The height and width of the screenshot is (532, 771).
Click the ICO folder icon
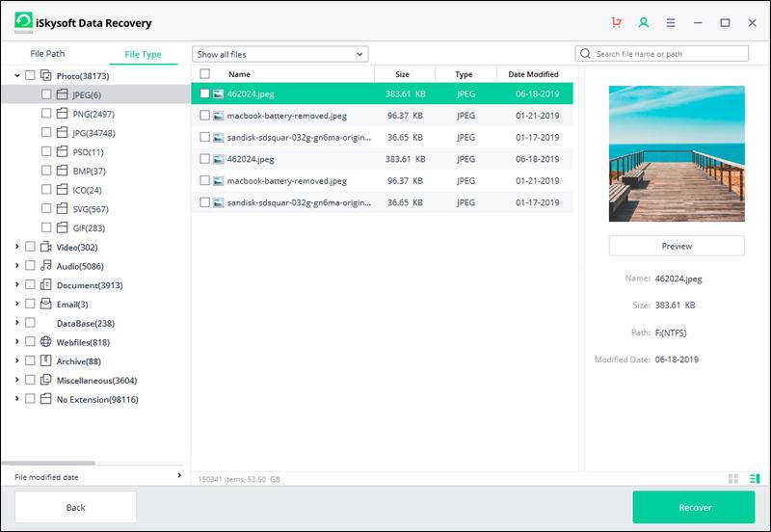[x=62, y=189]
